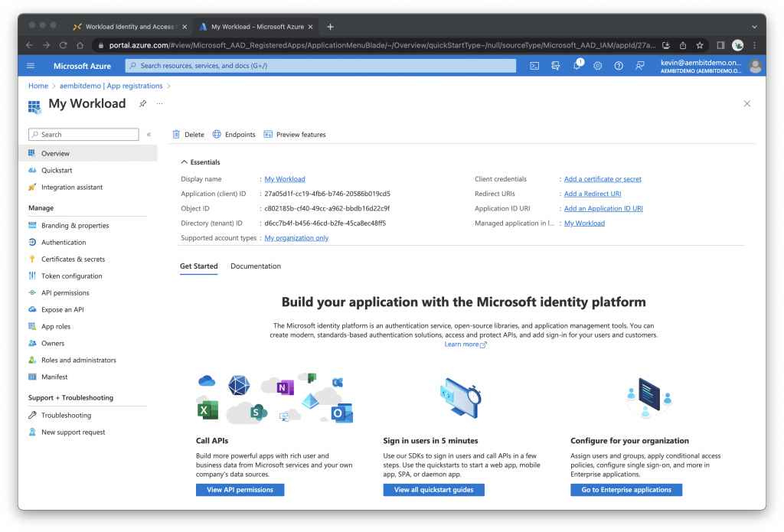Delete the app registration
Image resolution: width=784 pixels, height=532 pixels.
point(188,135)
